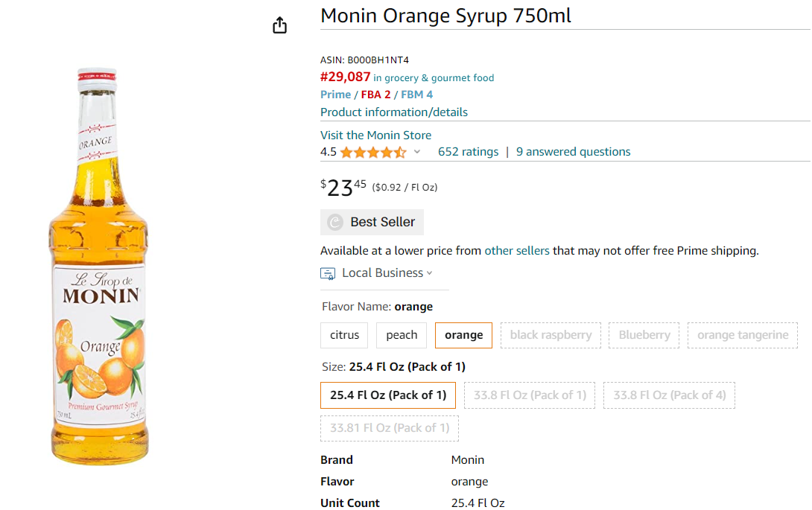
Task: View the 9 answered questions
Action: (574, 152)
